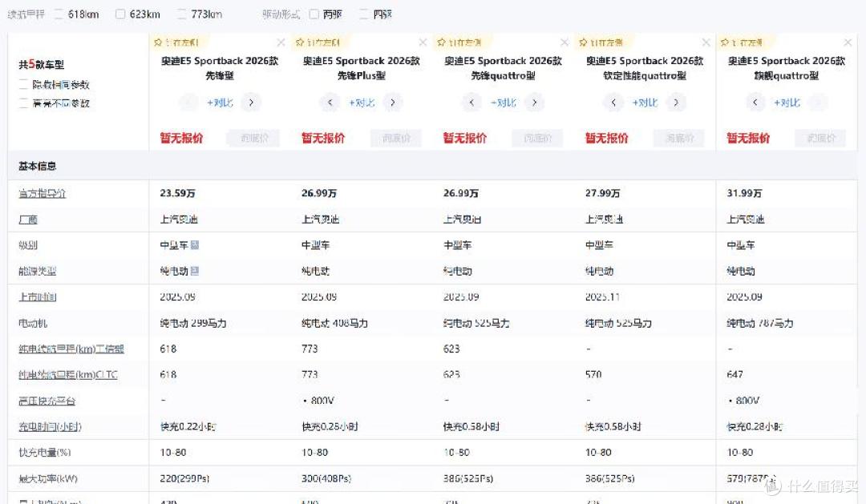Open the 高压快充平台 parameter link
The image size is (866, 504).
[47, 401]
